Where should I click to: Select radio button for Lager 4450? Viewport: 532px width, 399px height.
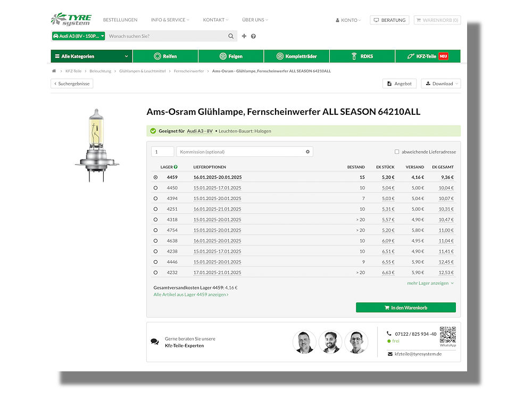[155, 188]
